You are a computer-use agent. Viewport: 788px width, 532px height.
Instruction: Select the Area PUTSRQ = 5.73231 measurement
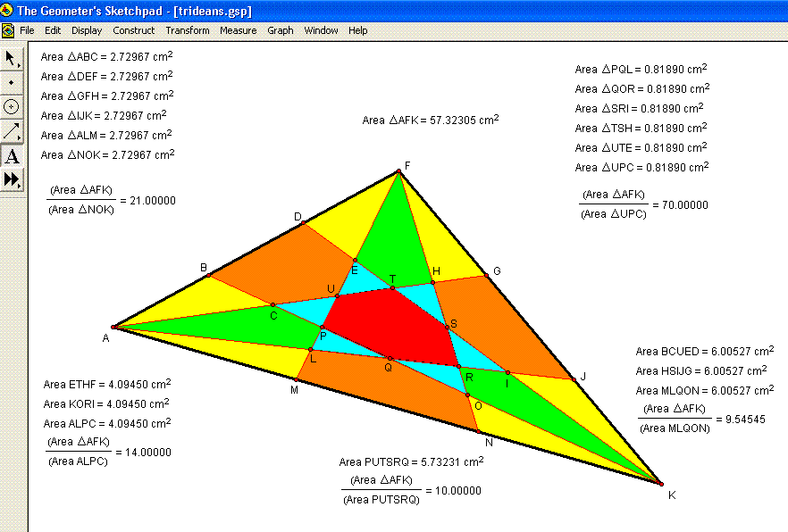click(x=411, y=462)
